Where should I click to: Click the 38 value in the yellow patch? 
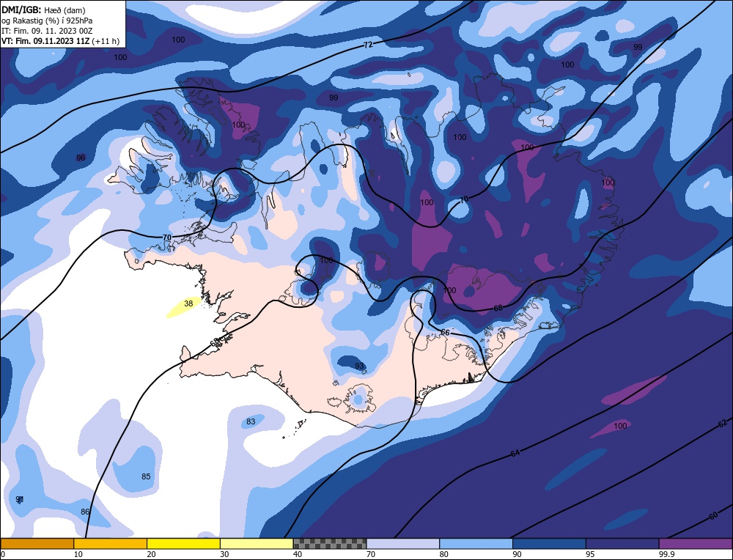tap(188, 303)
